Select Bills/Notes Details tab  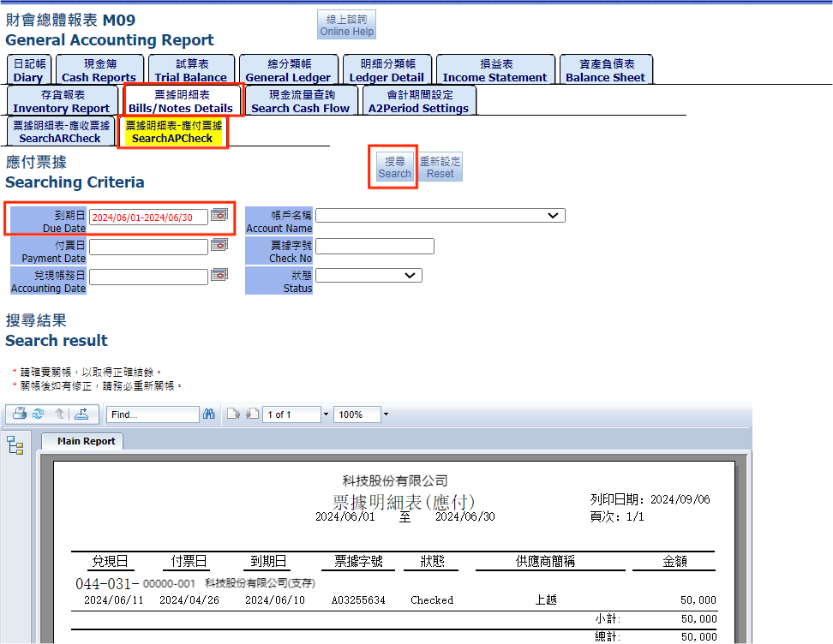182,101
